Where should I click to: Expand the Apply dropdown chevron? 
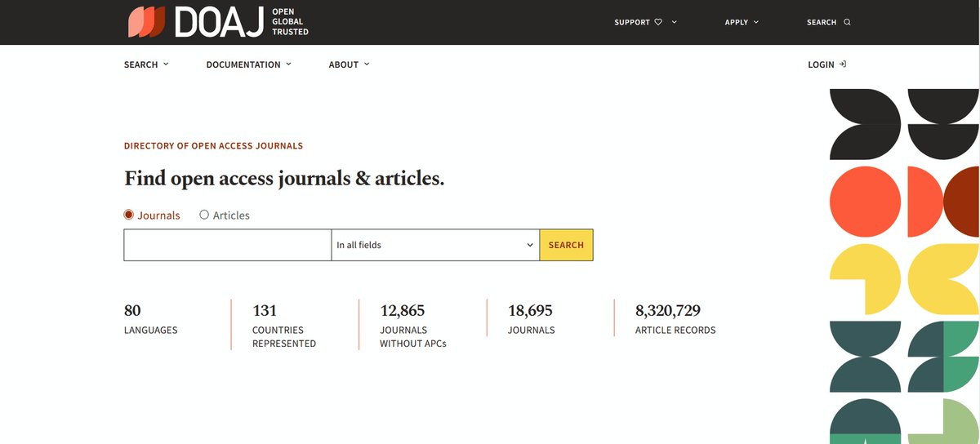tap(755, 22)
